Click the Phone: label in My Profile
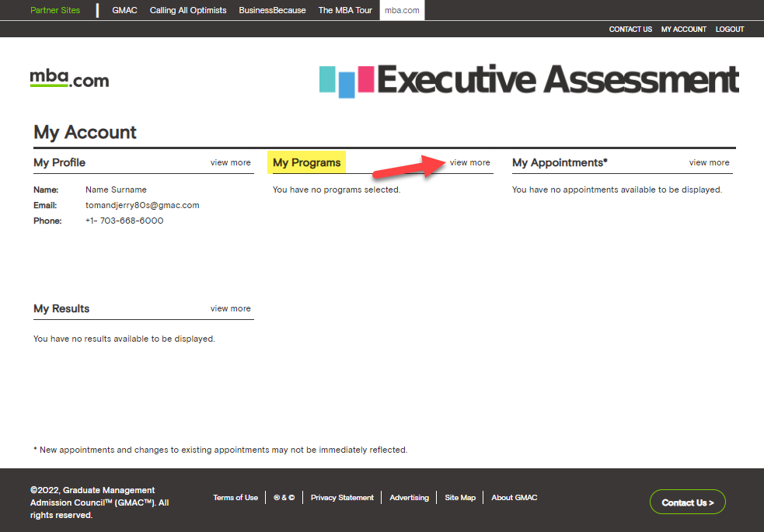Image resolution: width=764 pixels, height=532 pixels. pos(47,221)
